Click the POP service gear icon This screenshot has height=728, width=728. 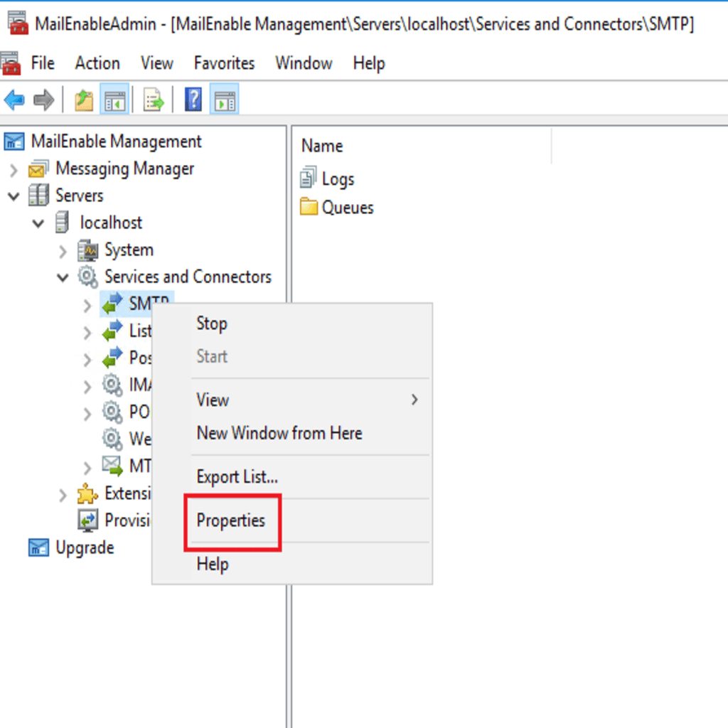(112, 412)
